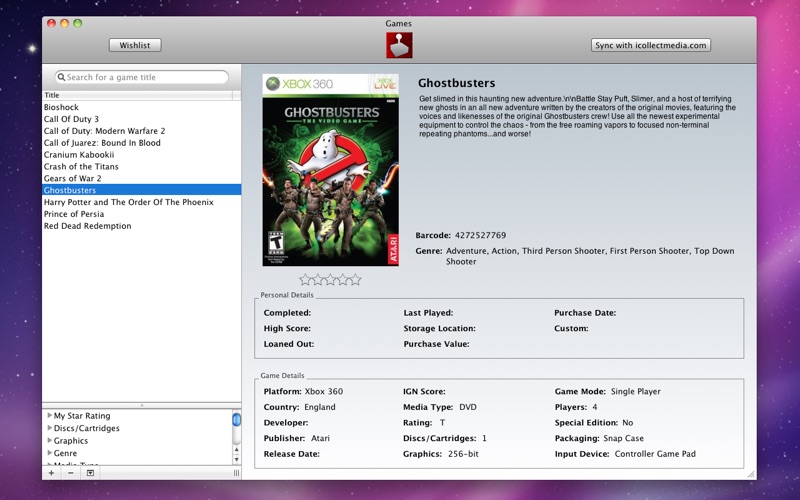Open the action menu icon beside minus

[x=90, y=473]
